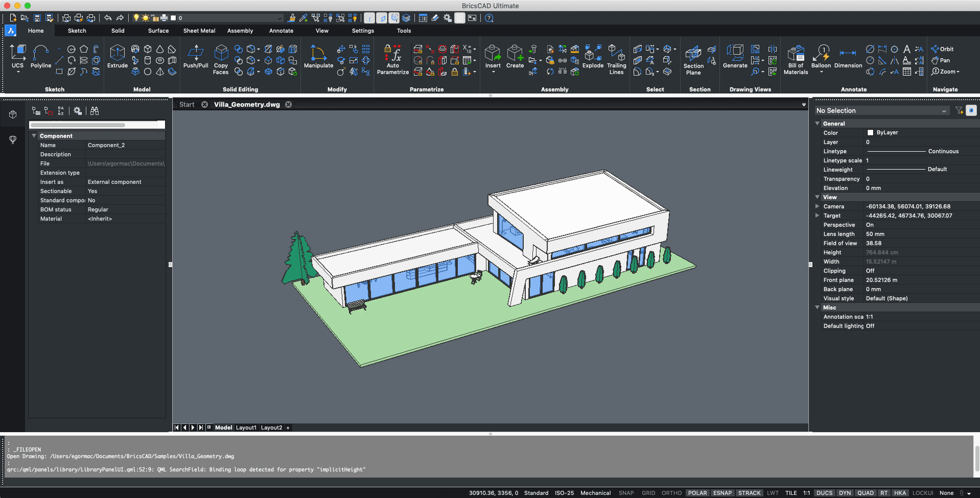Click Generate drawing views
This screenshot has height=498, width=980.
point(735,57)
